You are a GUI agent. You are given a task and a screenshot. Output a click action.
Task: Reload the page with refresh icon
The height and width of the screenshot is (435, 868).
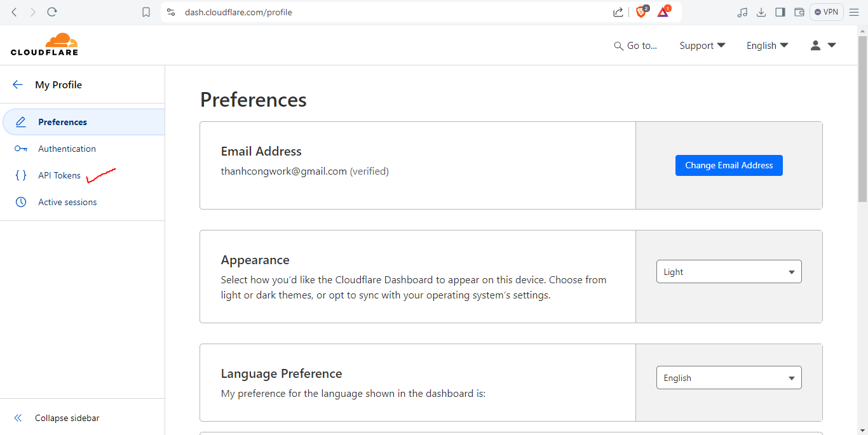coord(52,12)
